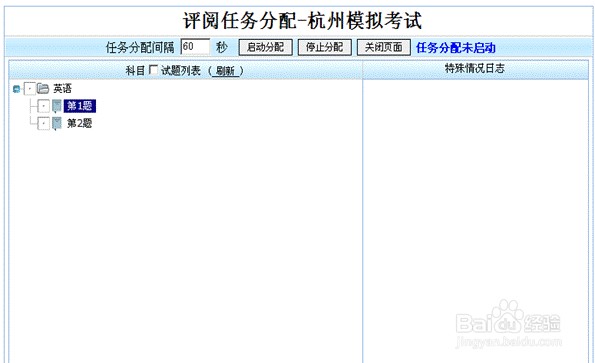Click the document icon of 第2题
This screenshot has height=363, width=595.
57,123
